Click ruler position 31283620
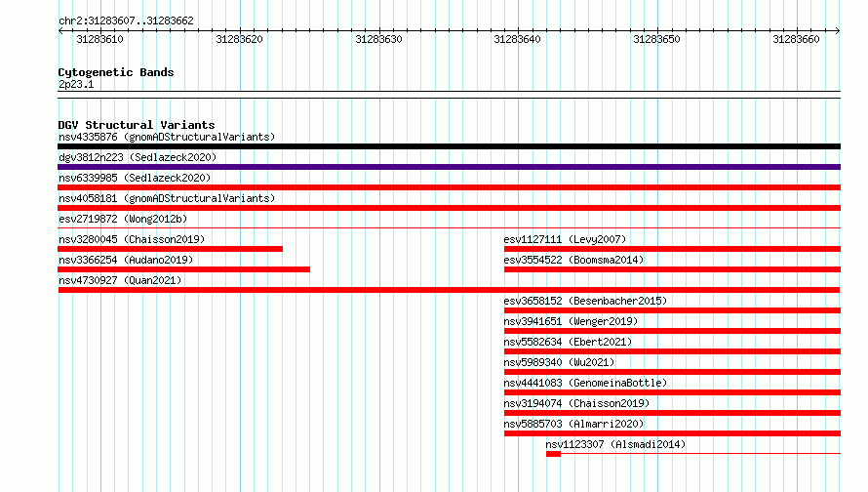 click(239, 39)
